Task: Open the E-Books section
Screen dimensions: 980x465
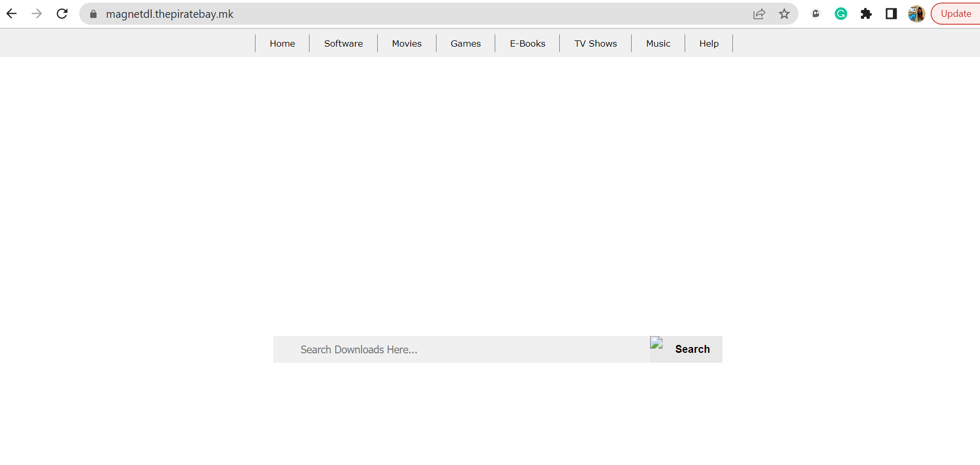Action: point(527,44)
